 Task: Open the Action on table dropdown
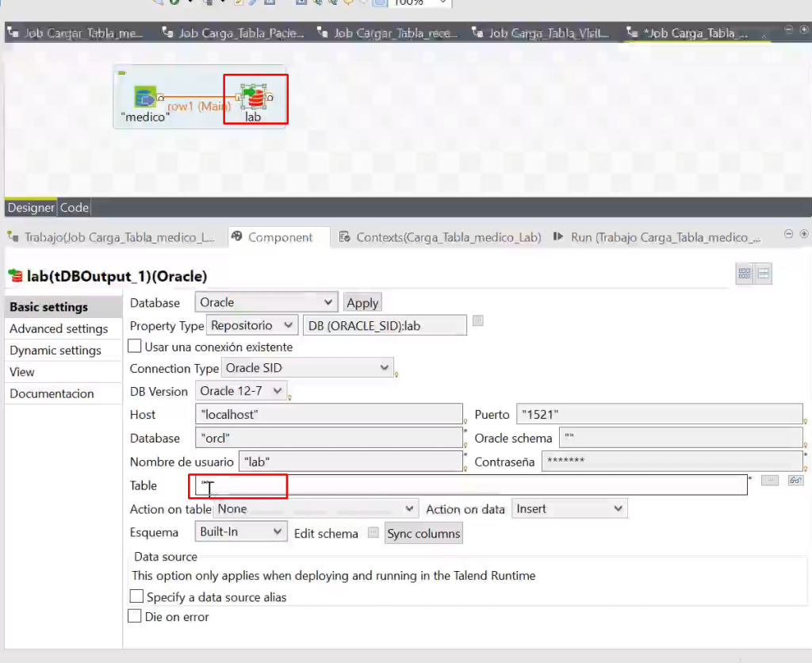[x=316, y=508]
